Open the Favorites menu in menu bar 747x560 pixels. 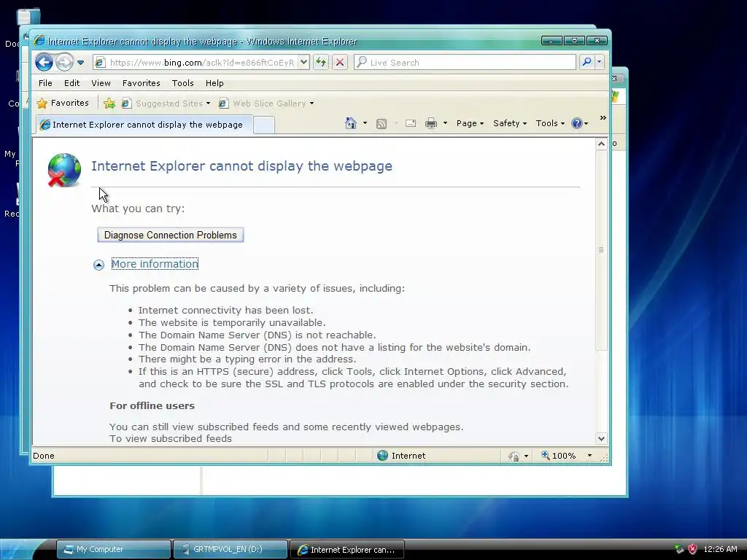tap(141, 83)
